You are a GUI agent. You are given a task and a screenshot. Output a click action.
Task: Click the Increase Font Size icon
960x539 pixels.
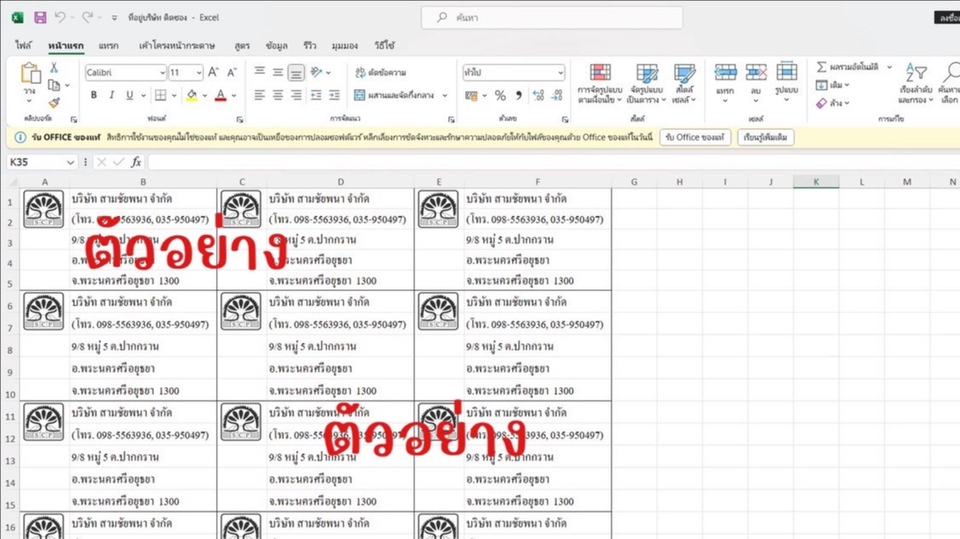point(213,72)
